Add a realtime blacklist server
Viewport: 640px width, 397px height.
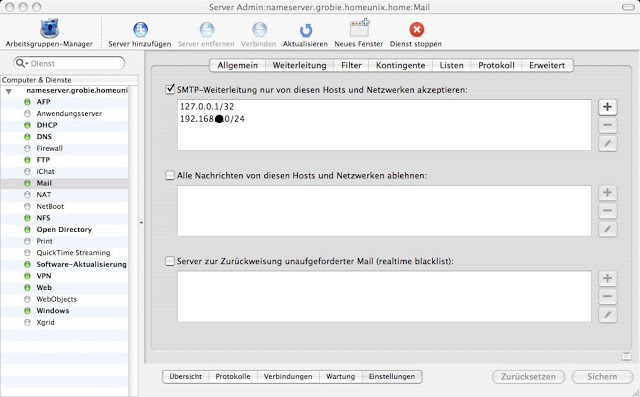click(607, 278)
